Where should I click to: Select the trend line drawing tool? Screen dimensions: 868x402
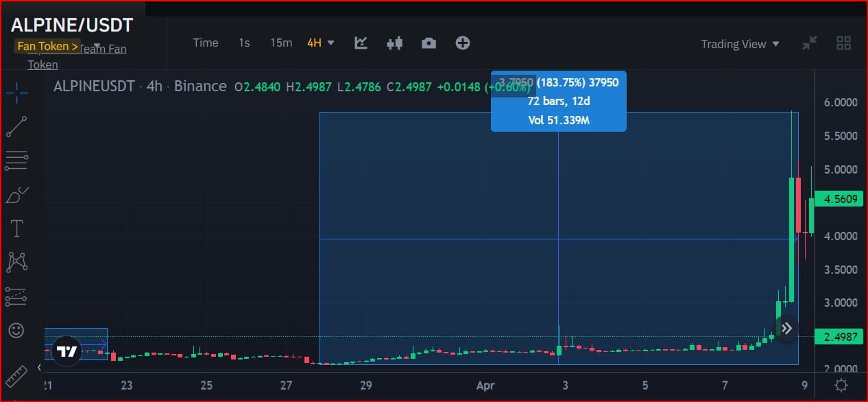(x=16, y=127)
